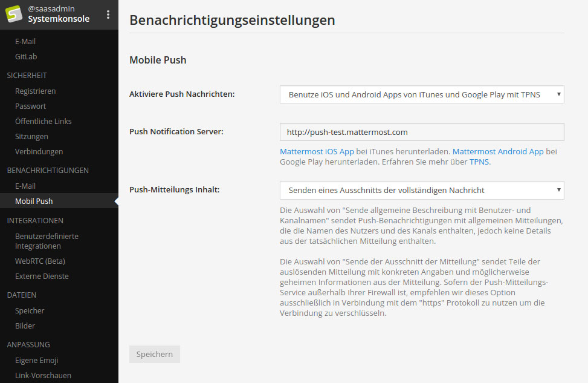Select Öffentliche Links in the sidebar
Image resolution: width=588 pixels, height=383 pixels.
[43, 121]
